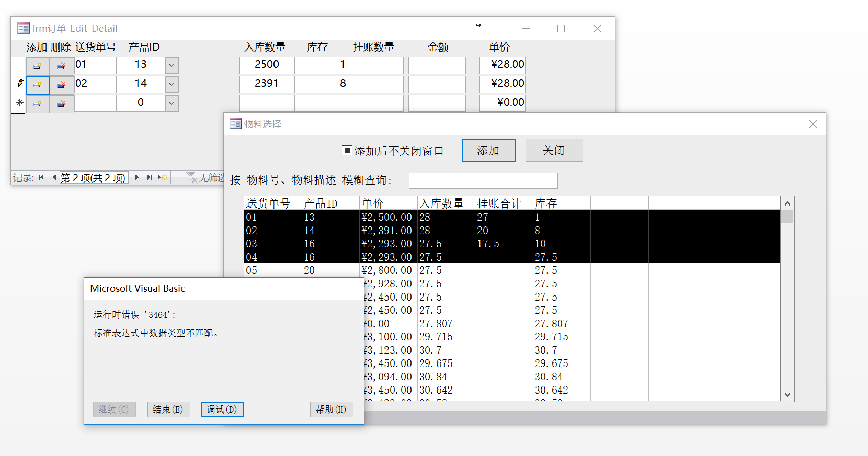Close the 物料选择 dialog window
Viewport: 868px width, 456px height.
[x=813, y=124]
